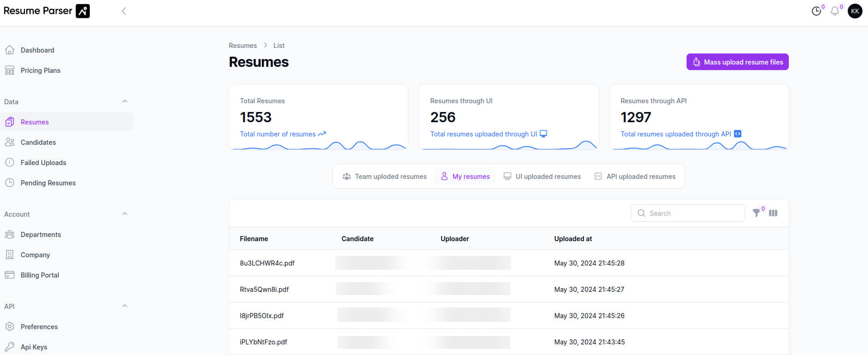Screen dimensions: 868x355
Task: Sort by the Uploaded at column header
Action: [573, 238]
